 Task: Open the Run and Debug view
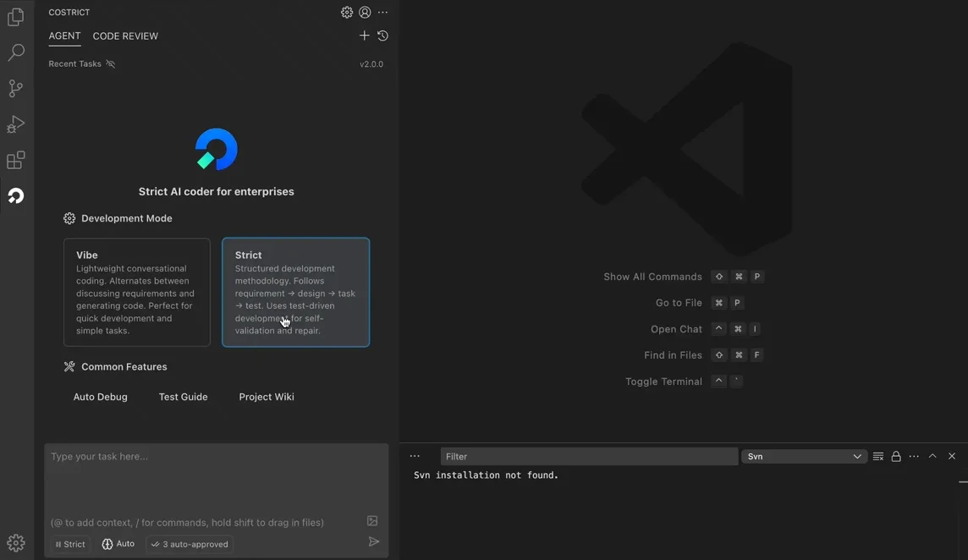click(x=16, y=124)
